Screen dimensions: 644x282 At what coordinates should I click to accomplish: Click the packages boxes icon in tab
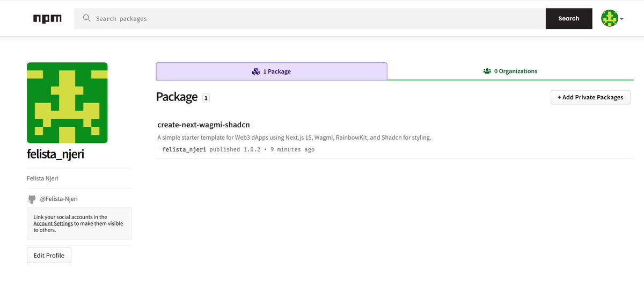tap(256, 71)
